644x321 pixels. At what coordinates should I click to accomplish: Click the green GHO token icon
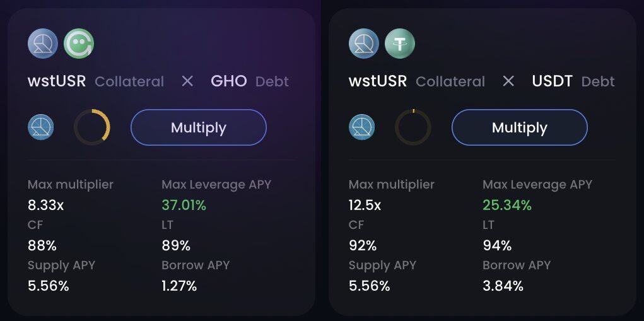79,44
